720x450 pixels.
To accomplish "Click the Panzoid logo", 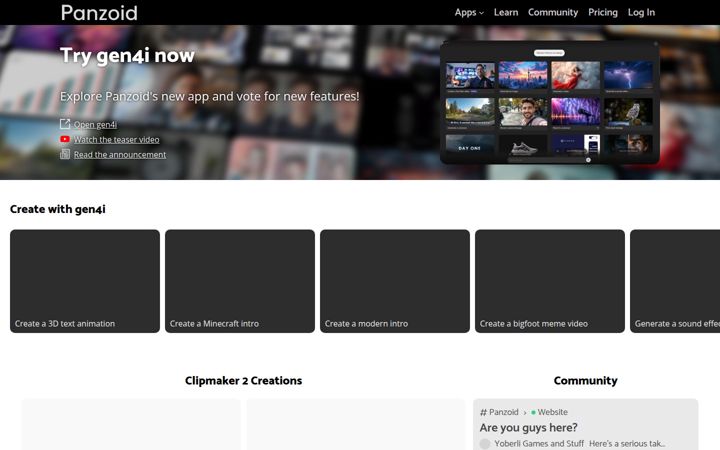I will click(99, 12).
